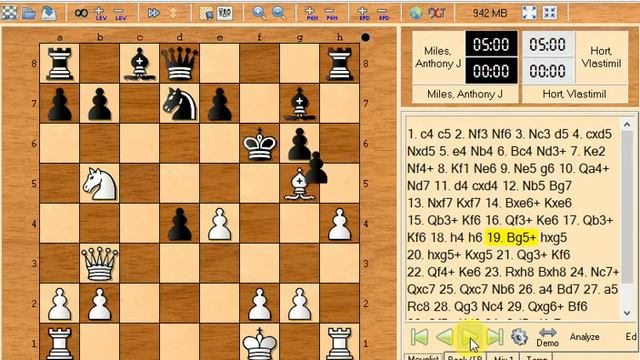The image size is (640, 360).
Task: Step back one move with the left arrow
Action: point(445,337)
